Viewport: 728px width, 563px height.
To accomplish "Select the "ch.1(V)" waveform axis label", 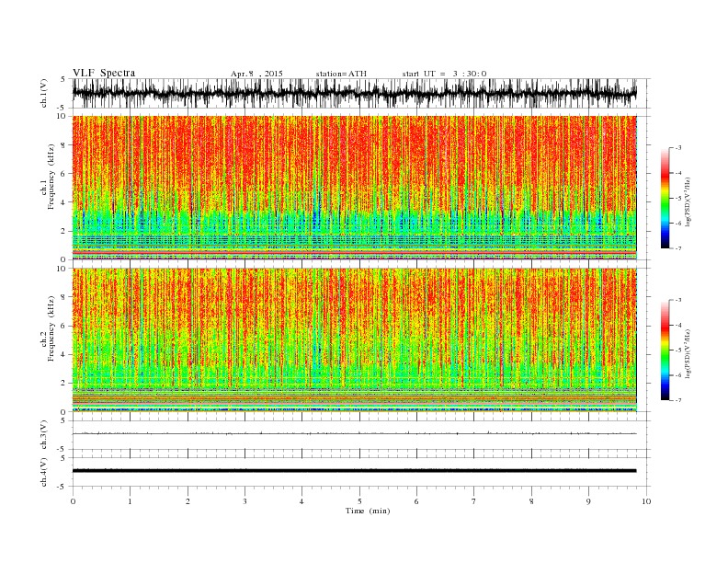I will tap(44, 92).
